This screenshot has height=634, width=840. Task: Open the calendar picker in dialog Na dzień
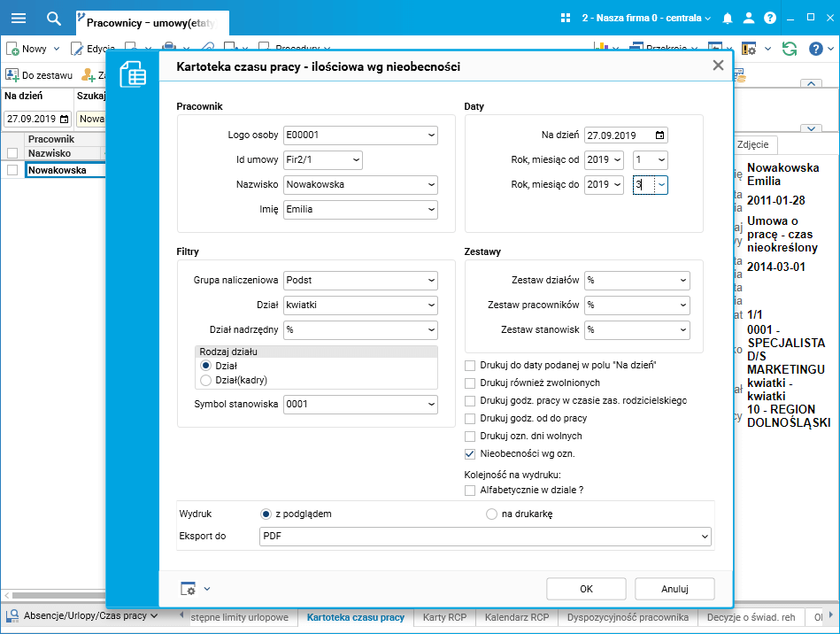pyautogui.click(x=660, y=135)
